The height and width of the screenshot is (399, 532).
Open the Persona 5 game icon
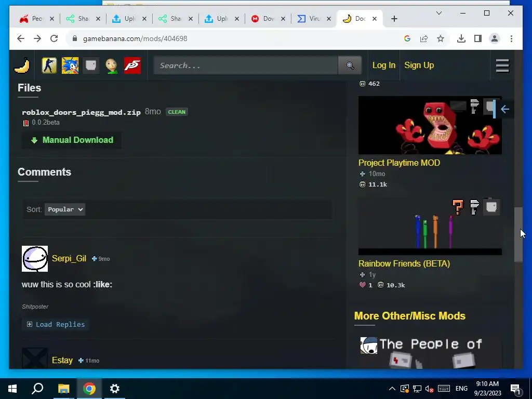(x=132, y=65)
